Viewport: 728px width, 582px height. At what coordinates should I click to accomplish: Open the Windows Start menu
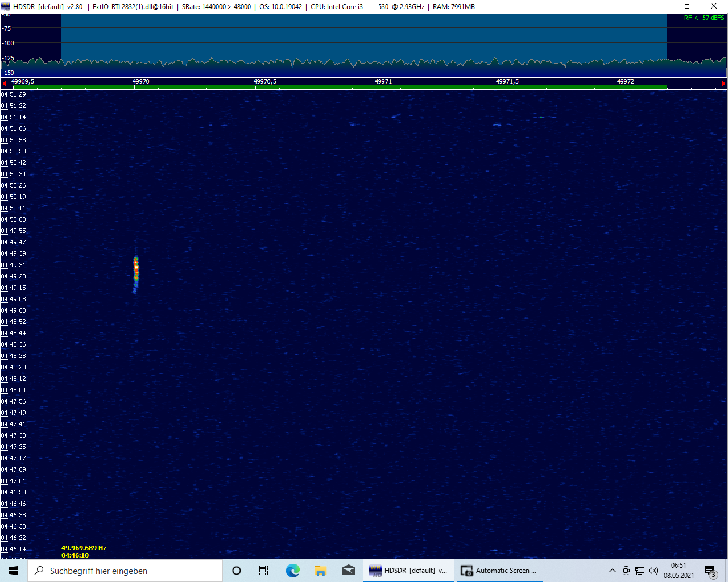(x=14, y=571)
